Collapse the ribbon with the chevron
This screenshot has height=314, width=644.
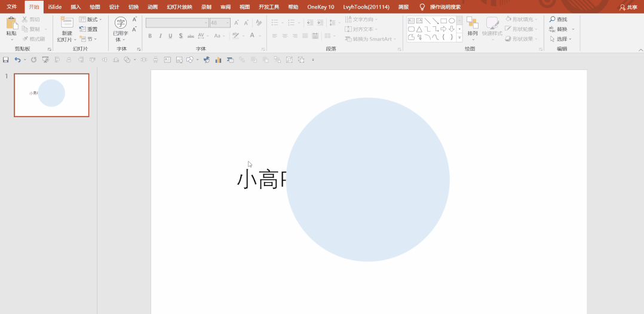(640, 49)
